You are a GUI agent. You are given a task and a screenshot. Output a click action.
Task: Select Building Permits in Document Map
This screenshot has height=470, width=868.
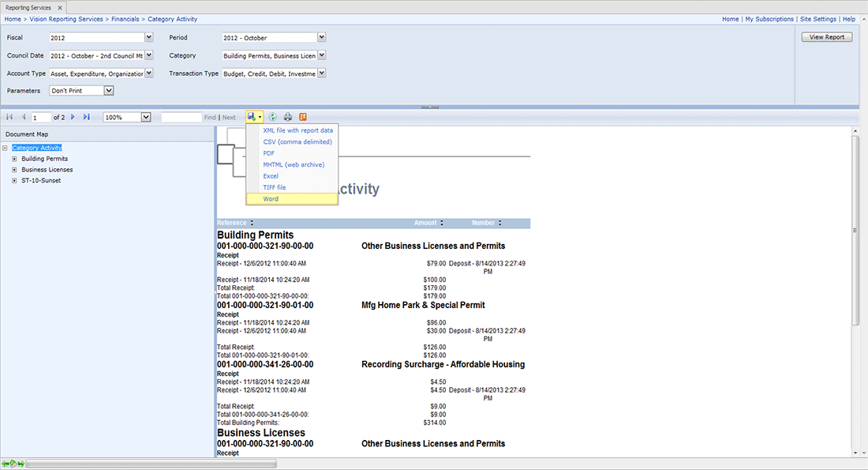click(x=44, y=159)
